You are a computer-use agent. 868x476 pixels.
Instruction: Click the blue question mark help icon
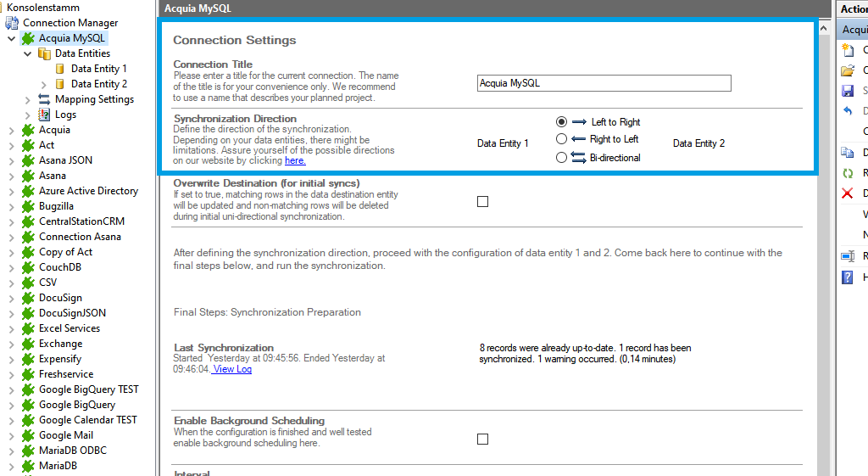pos(847,277)
